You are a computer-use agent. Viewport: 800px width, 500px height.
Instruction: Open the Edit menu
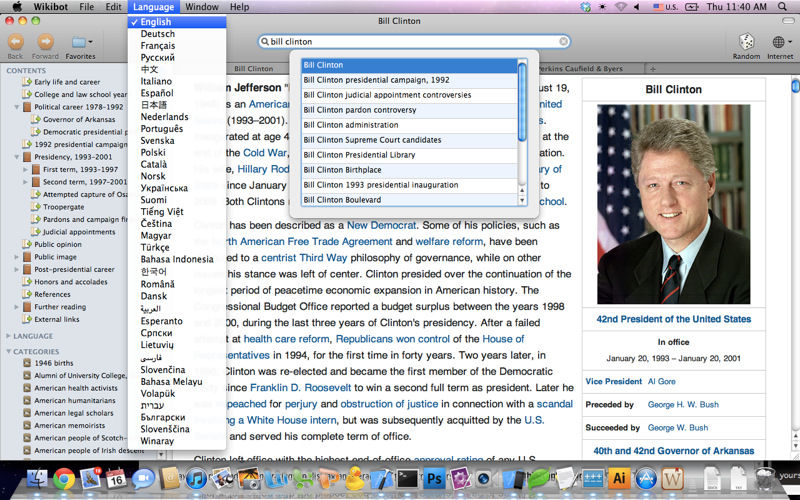click(x=113, y=7)
